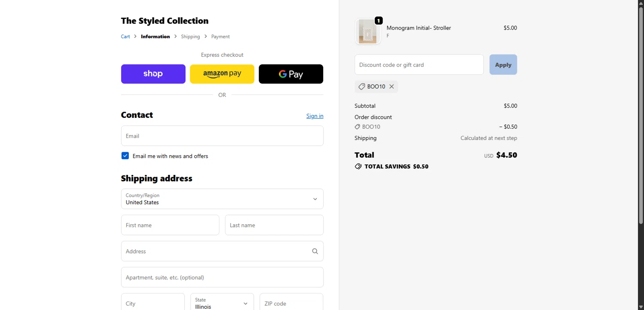
Task: Uncheck Email me with news and offers
Action: (x=125, y=156)
